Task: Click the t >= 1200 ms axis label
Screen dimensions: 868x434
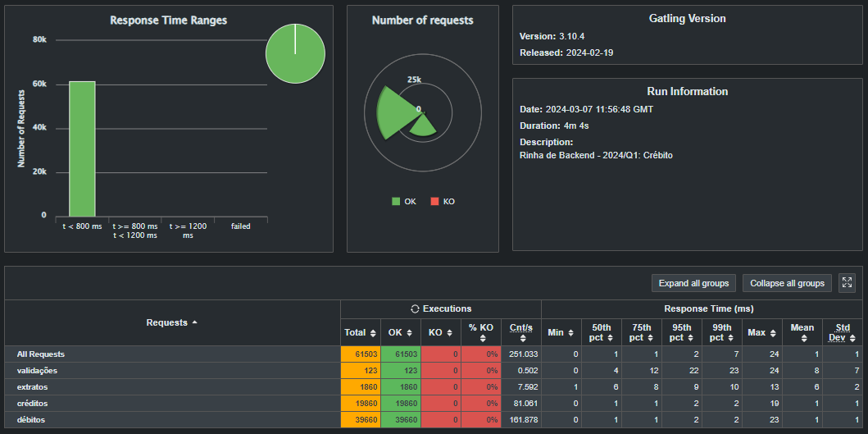Action: pyautogui.click(x=189, y=231)
